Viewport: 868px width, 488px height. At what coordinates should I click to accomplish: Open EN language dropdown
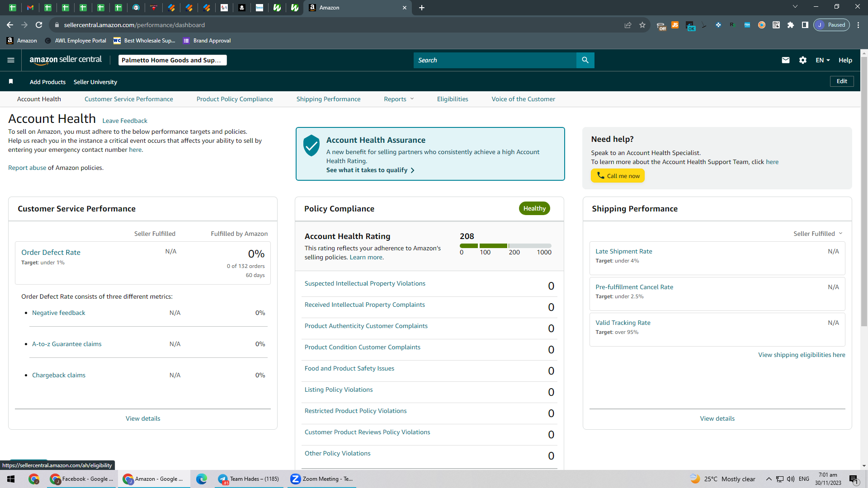click(x=823, y=60)
